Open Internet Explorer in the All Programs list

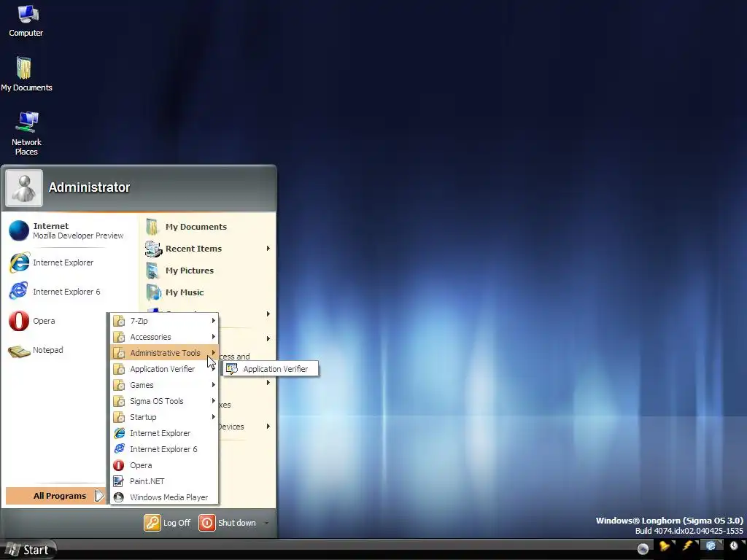click(x=164, y=433)
